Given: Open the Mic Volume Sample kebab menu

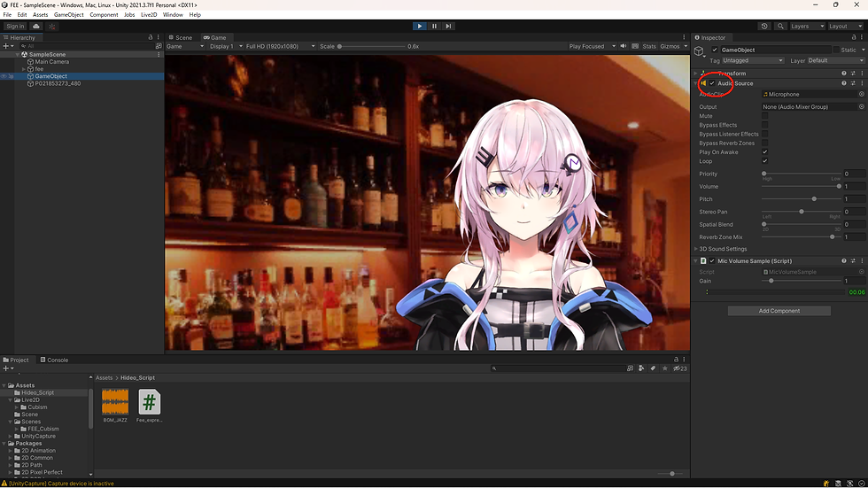Looking at the screenshot, I should [862, 260].
